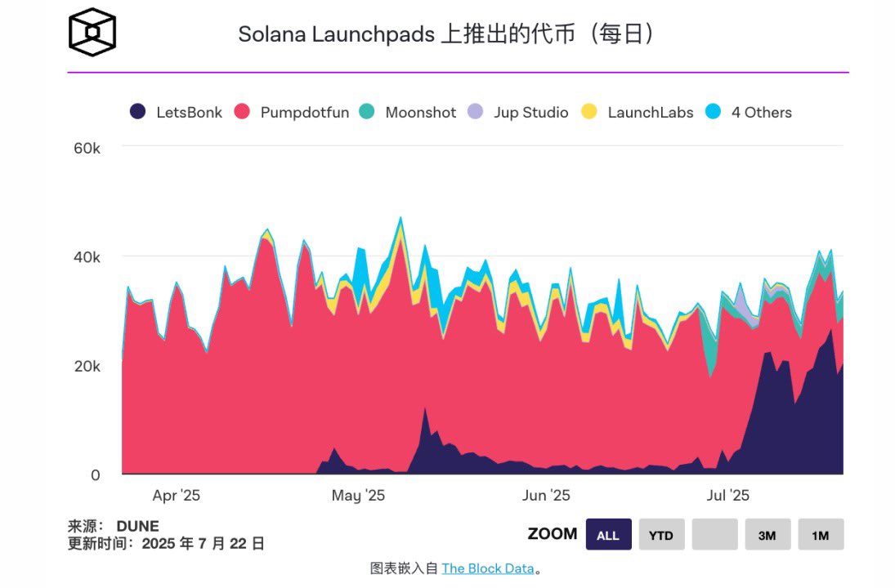The width and height of the screenshot is (895, 588).
Task: Click LaunchLabs yellow legend dot
Action: pyautogui.click(x=589, y=111)
